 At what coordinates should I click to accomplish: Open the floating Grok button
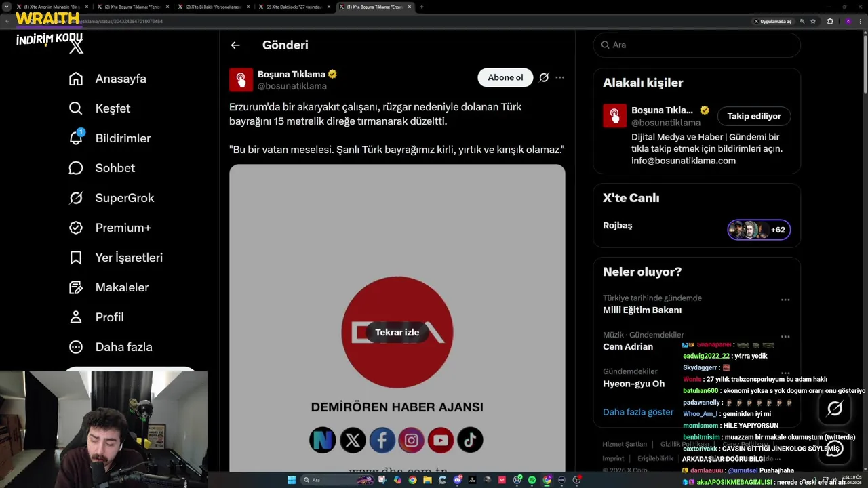tap(835, 408)
